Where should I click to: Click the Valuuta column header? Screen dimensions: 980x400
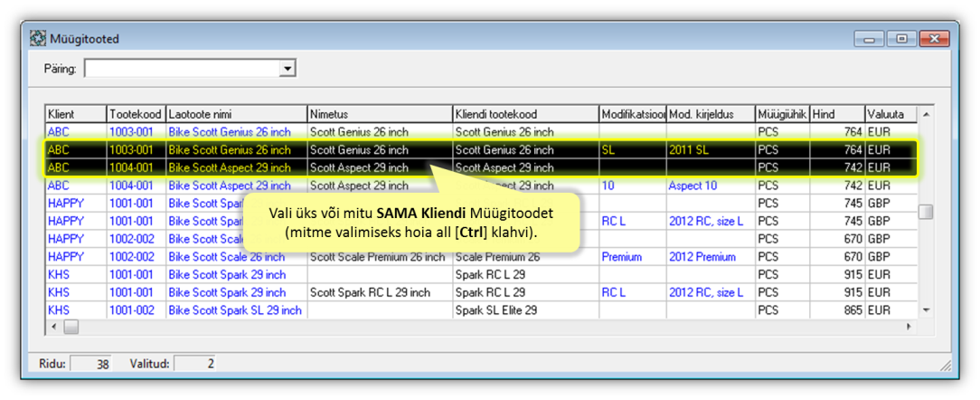click(891, 115)
